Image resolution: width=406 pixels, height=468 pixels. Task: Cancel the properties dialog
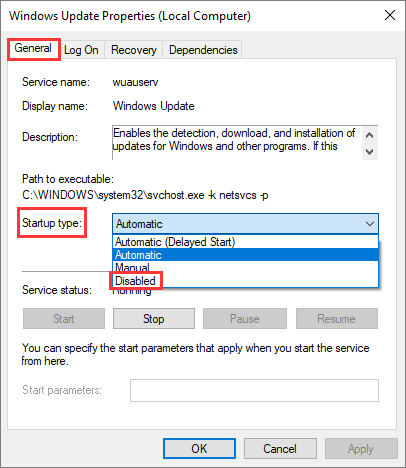pyautogui.click(x=280, y=449)
